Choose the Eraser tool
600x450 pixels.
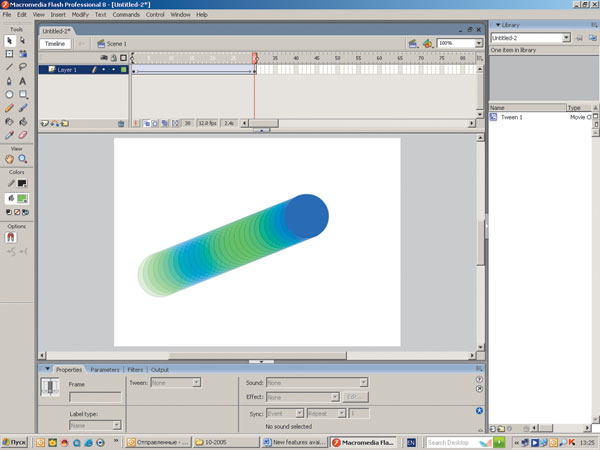click(x=23, y=133)
